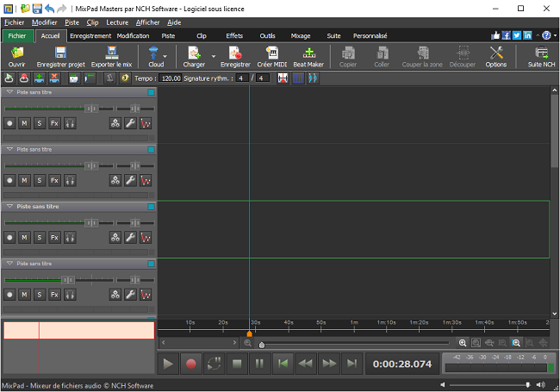
Task: Open the Charger dropdown arrow
Action: click(214, 56)
